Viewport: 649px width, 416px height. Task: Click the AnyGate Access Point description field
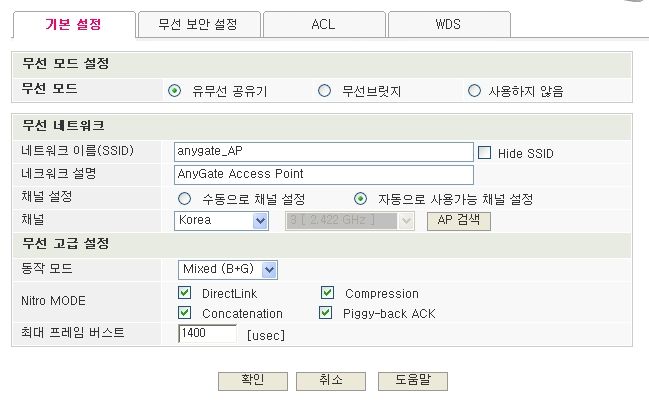[x=324, y=175]
